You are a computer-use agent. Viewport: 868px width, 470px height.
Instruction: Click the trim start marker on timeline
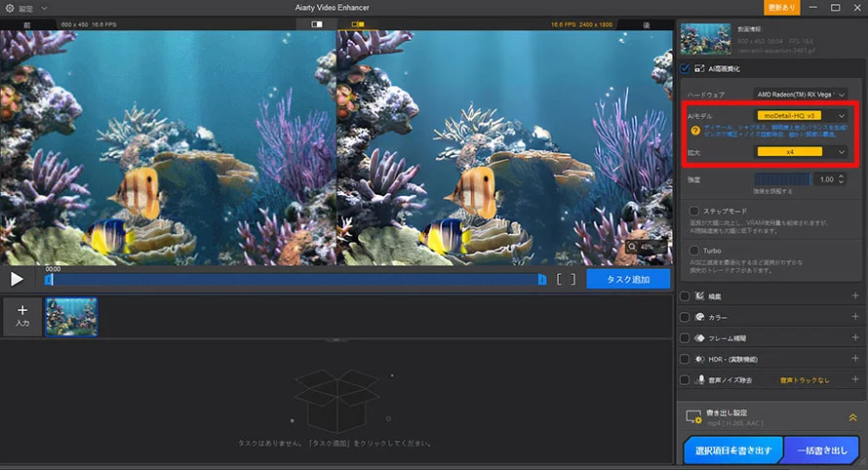49,280
